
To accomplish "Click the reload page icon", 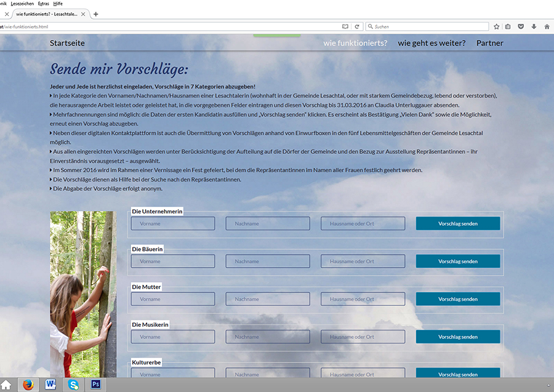I will (x=357, y=26).
